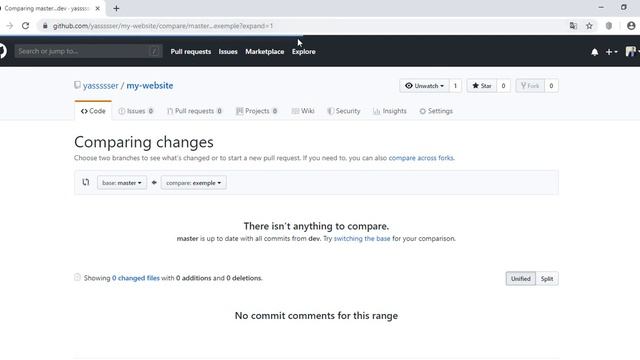Open the plus create-new menu
This screenshot has width=640, height=360.
click(x=611, y=52)
